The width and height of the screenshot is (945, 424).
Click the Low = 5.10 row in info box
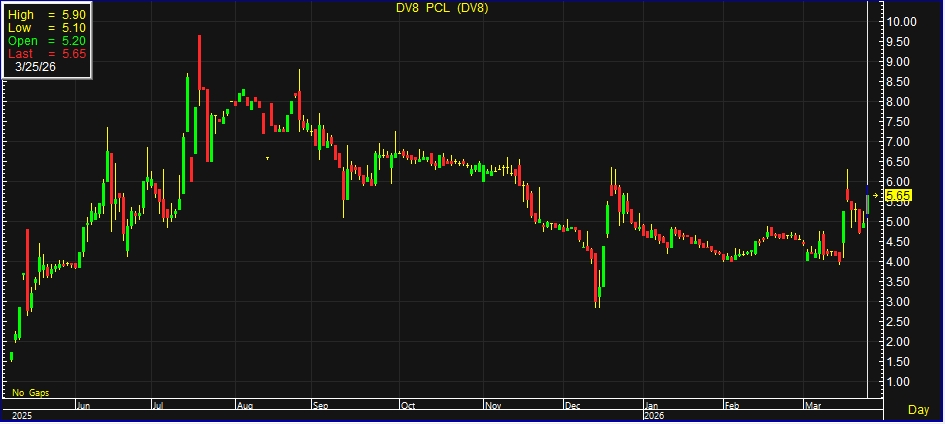tap(47, 29)
